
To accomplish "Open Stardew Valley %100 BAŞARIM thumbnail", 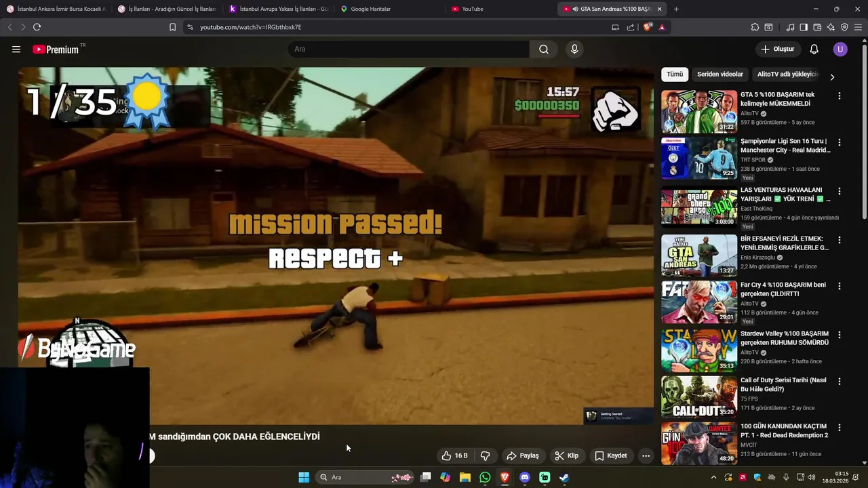I will click(x=699, y=350).
